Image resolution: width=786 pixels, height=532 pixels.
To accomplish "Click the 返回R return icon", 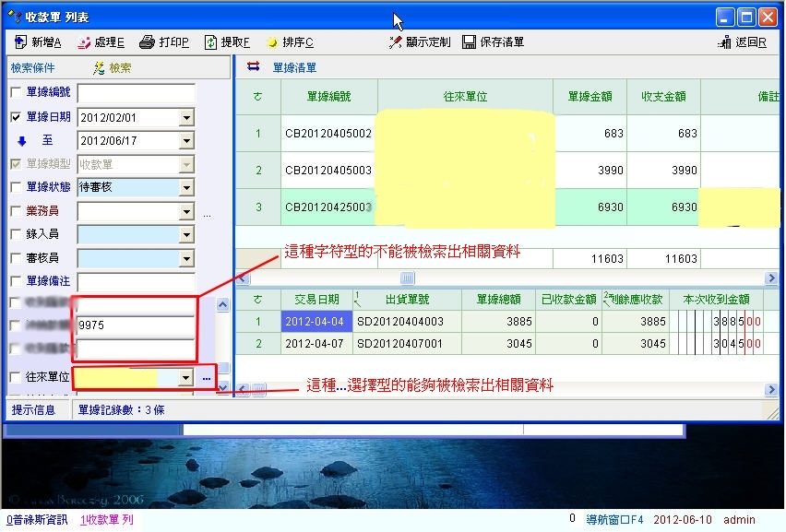I will [x=724, y=42].
